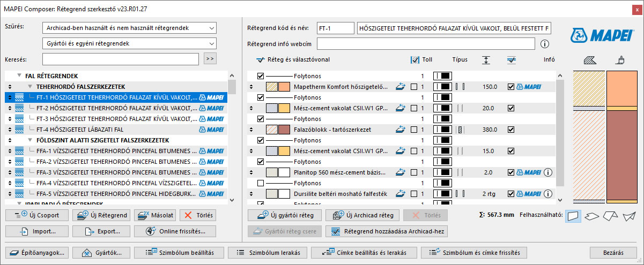Click the Toll pen column header icon
The height and width of the screenshot is (265, 644).
coord(414,60)
